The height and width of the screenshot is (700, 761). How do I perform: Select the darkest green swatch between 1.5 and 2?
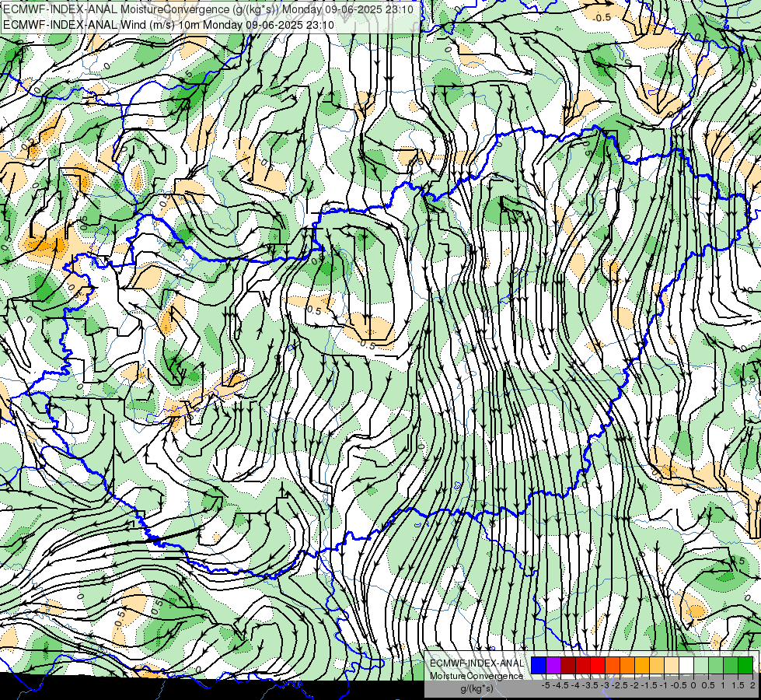pyautogui.click(x=745, y=665)
